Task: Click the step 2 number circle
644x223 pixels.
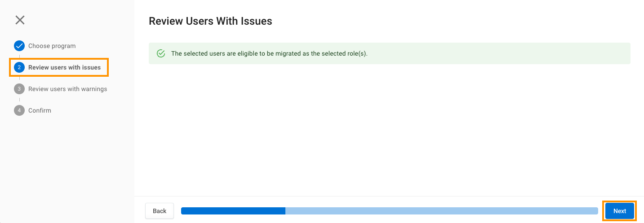Action: [19, 67]
